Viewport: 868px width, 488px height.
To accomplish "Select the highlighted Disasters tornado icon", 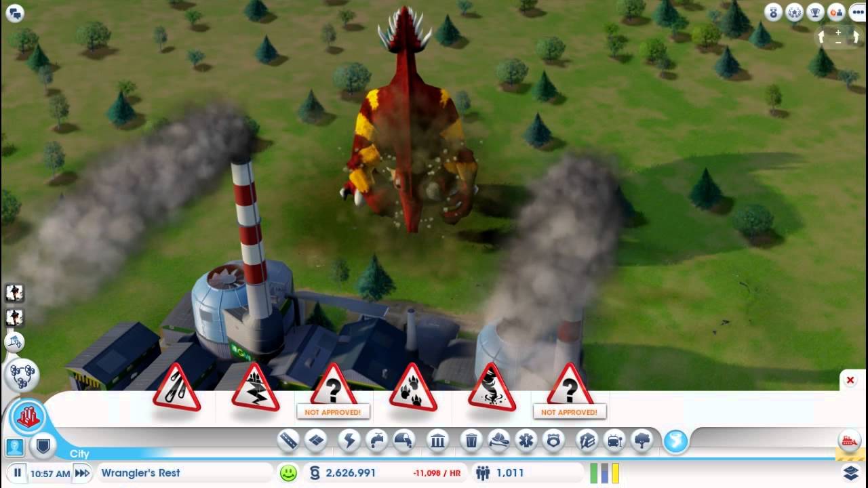I will point(675,441).
